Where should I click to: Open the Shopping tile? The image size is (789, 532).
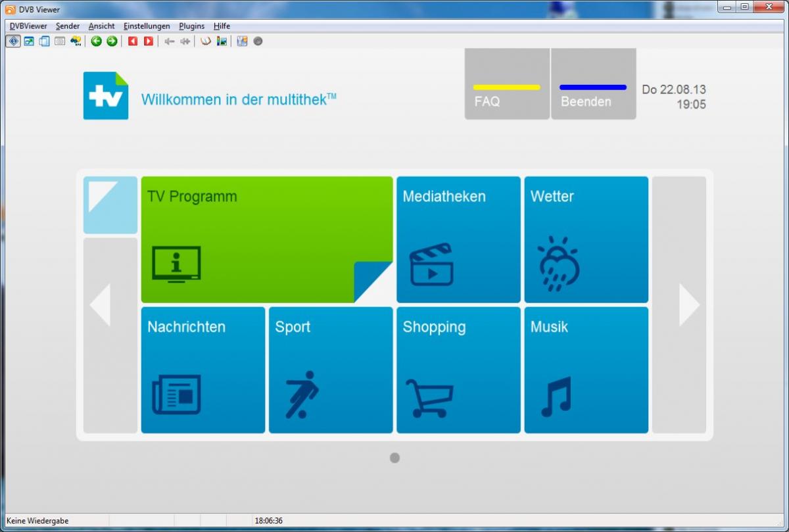[x=458, y=370]
